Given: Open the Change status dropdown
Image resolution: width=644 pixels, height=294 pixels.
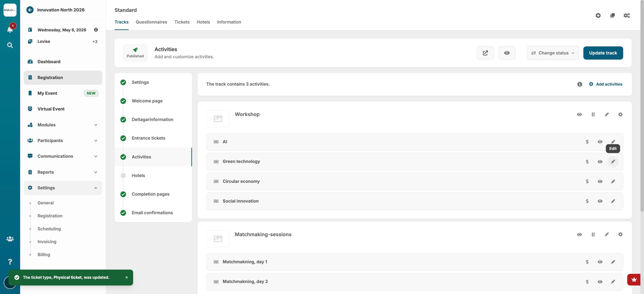Looking at the screenshot, I should coord(552,53).
